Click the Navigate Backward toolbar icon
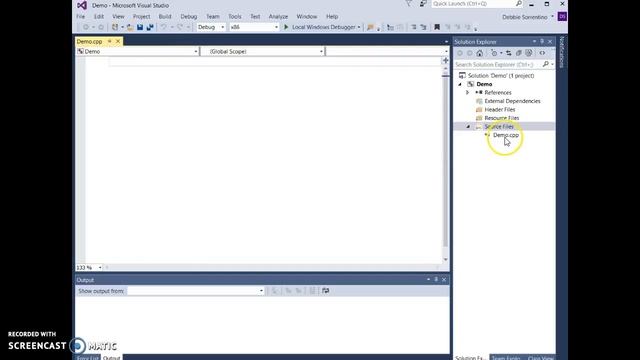The width and height of the screenshot is (640, 360). 86,27
